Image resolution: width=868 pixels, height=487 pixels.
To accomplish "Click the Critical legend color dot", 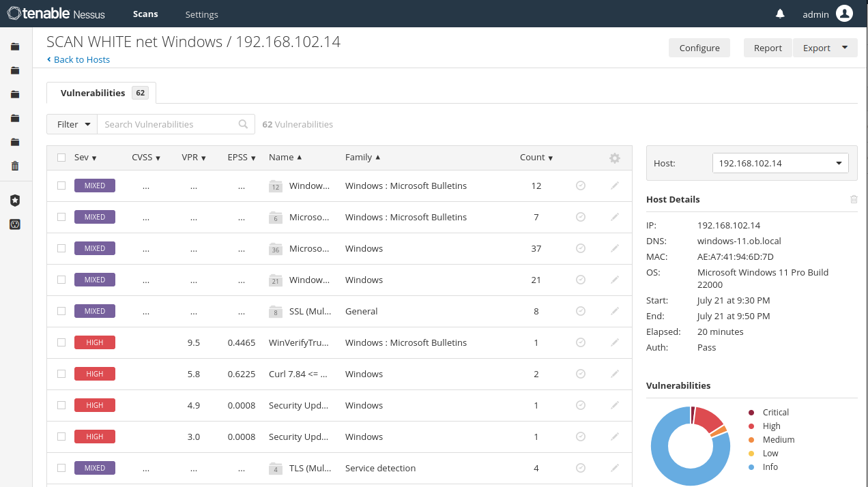I will 751,413.
